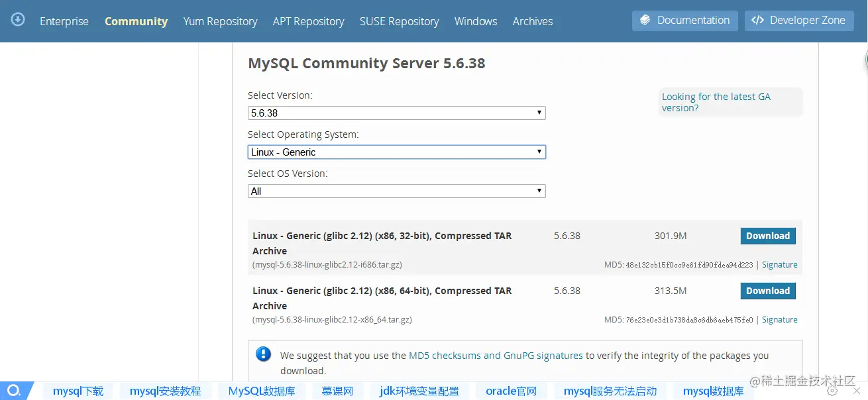Open MD5 checksums and GnuPG signatures link

tap(496, 356)
